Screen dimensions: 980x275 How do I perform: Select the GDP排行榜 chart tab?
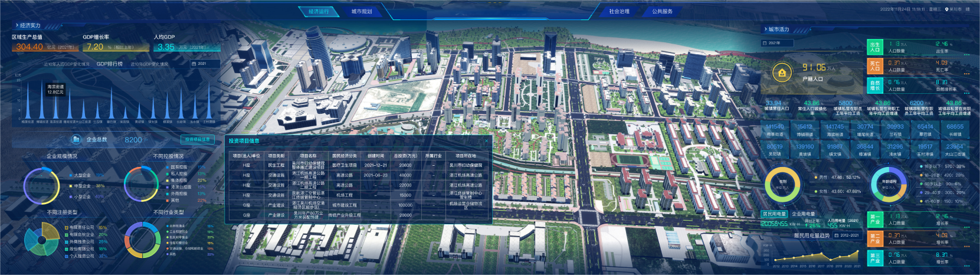pyautogui.click(x=110, y=64)
